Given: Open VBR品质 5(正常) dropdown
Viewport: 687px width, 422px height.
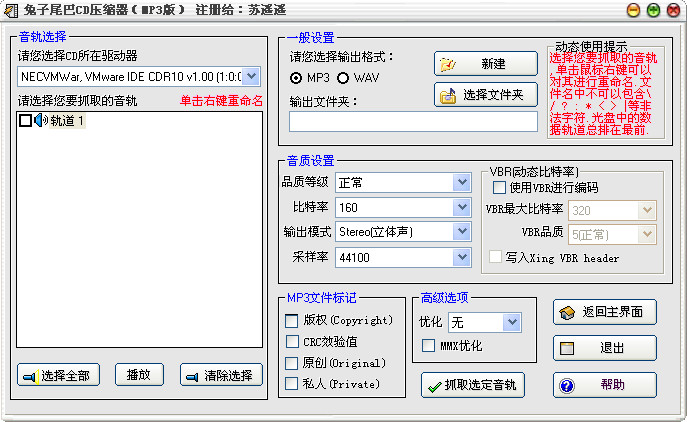Looking at the screenshot, I should (647, 234).
